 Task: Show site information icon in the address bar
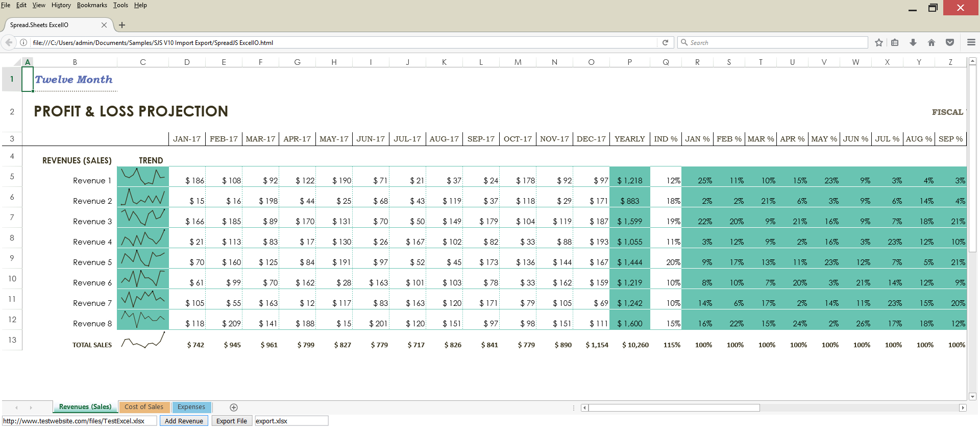[23, 42]
